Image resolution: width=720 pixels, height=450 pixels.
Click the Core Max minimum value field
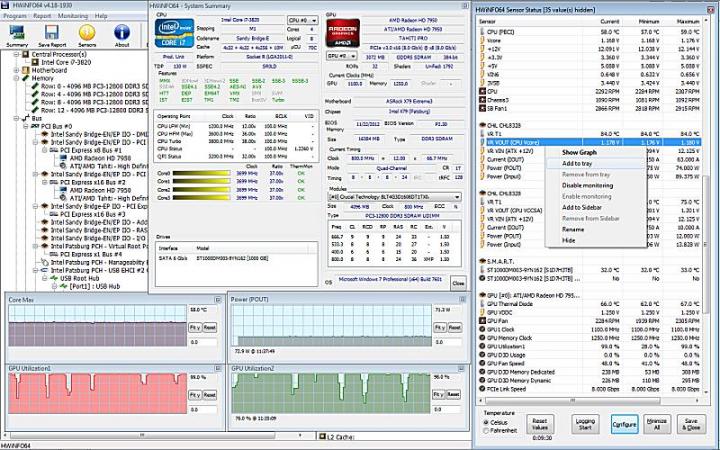pos(202,342)
